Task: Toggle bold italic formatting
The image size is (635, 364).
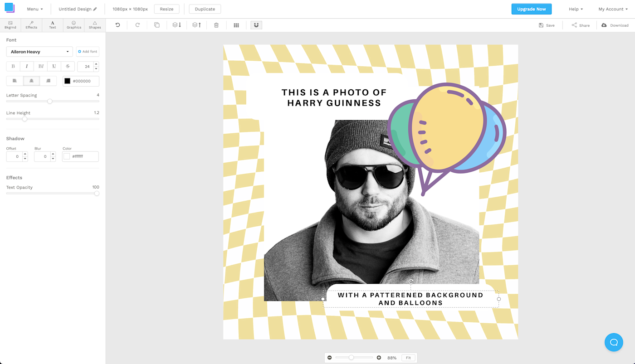Action: click(x=40, y=66)
